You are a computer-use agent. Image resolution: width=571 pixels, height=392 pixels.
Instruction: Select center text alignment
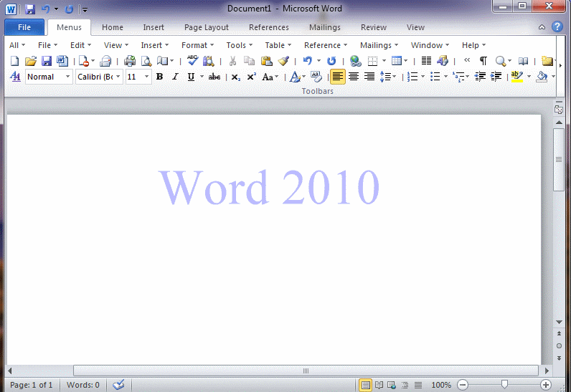click(x=354, y=77)
